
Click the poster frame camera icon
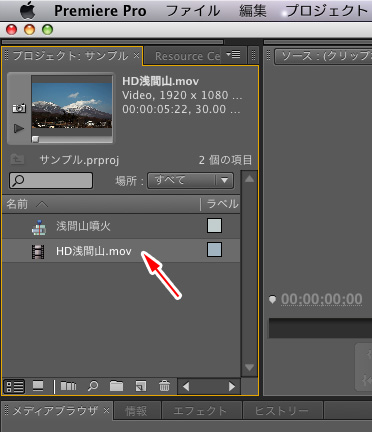point(19,108)
